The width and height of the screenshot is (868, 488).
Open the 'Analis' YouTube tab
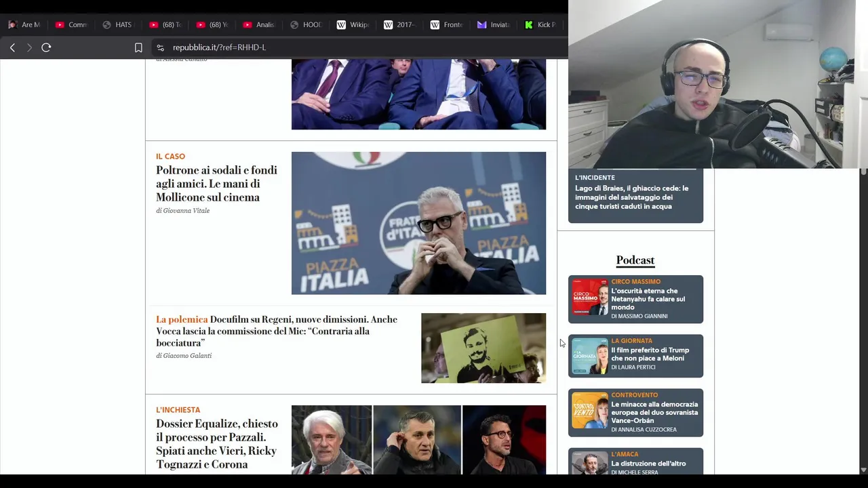tap(259, 24)
